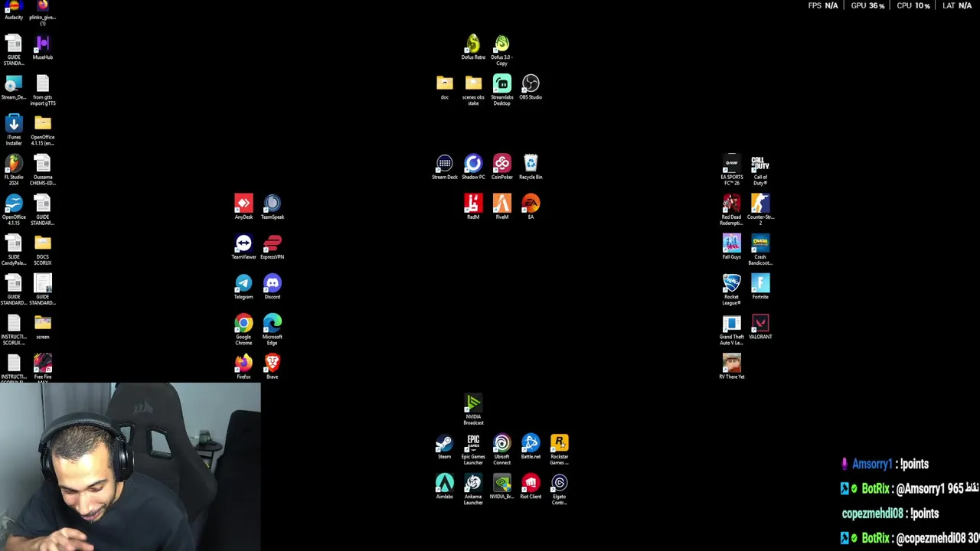Open the Elgato Control shortcut
980x551 pixels.
(560, 490)
